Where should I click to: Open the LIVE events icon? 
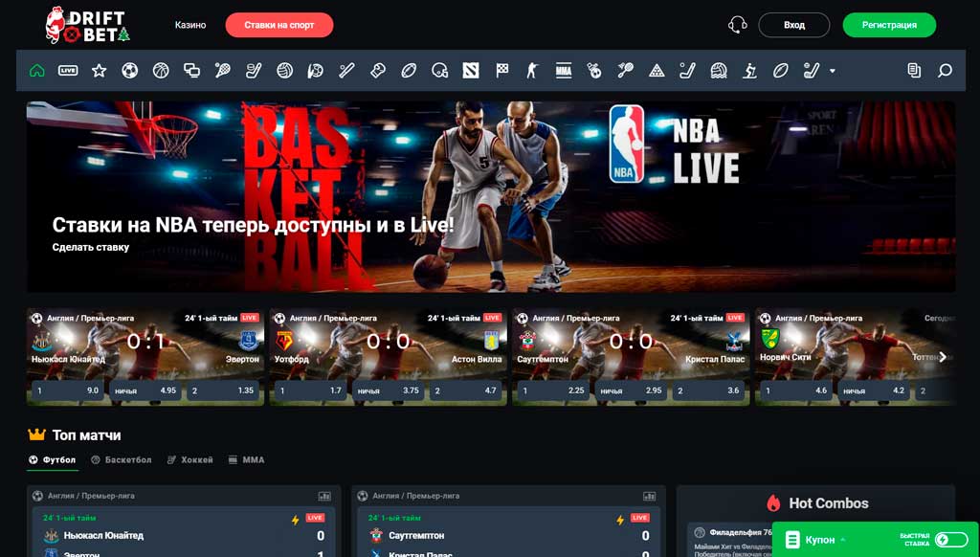coord(68,71)
